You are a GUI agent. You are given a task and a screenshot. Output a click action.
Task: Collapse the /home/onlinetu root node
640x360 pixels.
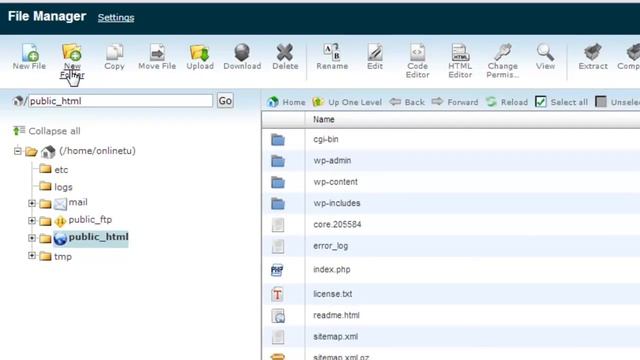point(18,151)
